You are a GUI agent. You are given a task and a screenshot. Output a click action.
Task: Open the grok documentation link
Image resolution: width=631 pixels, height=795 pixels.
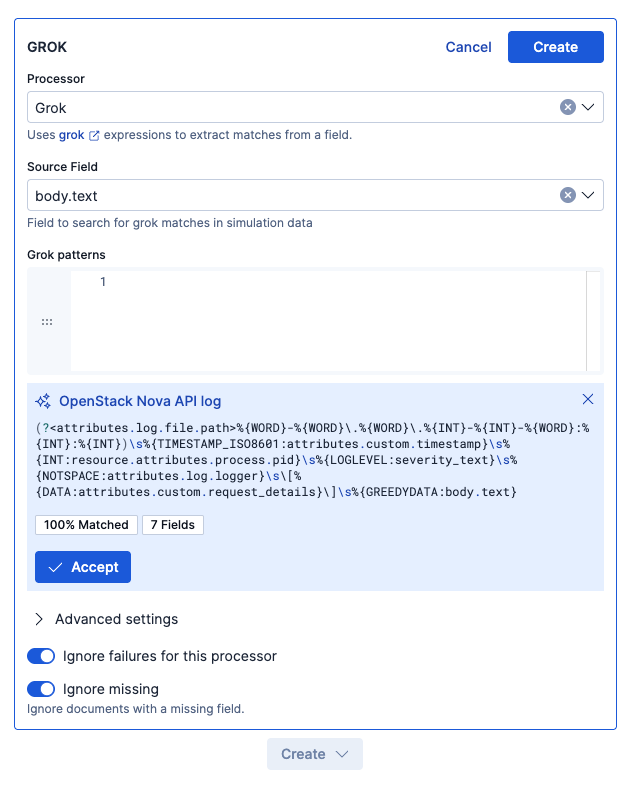pos(72,135)
